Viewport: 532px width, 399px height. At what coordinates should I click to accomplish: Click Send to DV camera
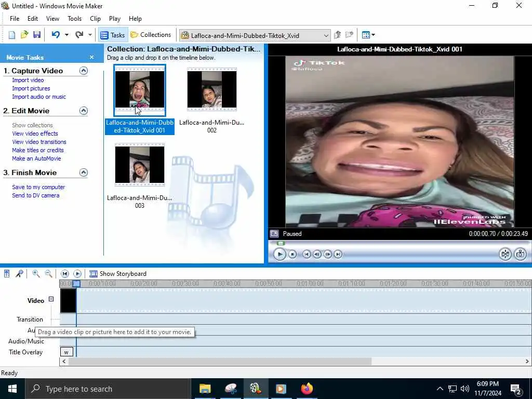click(36, 195)
